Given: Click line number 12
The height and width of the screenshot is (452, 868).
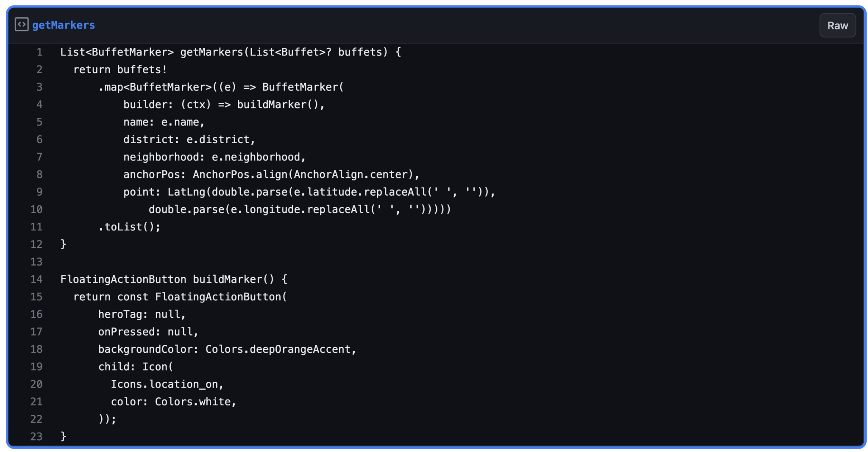Looking at the screenshot, I should [x=36, y=244].
